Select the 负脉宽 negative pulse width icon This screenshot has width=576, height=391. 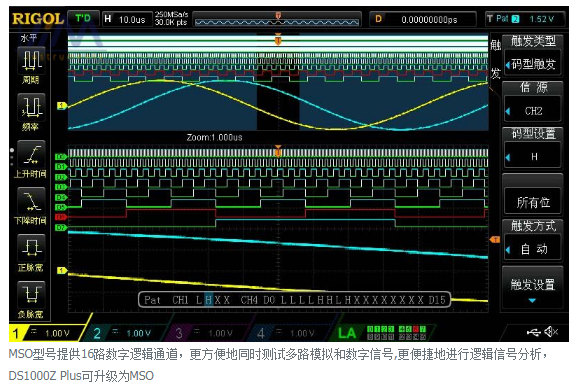(x=32, y=294)
